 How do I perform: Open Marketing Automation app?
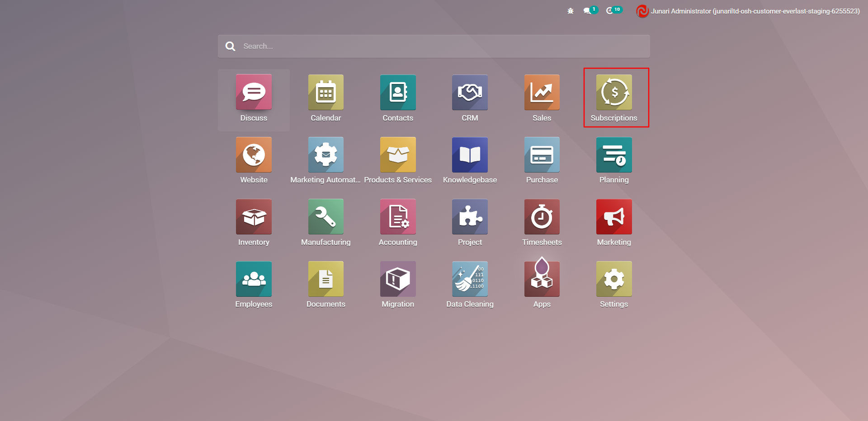coord(325,155)
